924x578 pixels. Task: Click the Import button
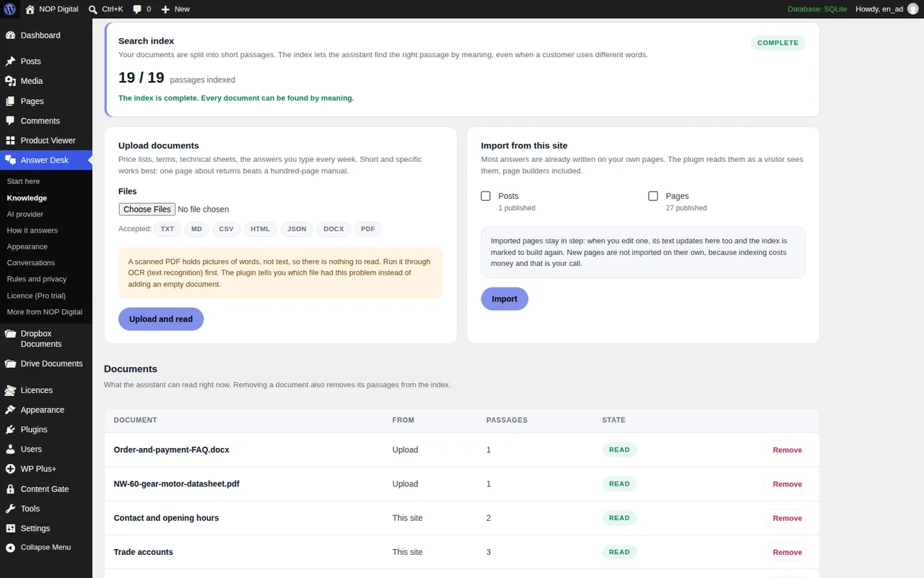(x=505, y=299)
